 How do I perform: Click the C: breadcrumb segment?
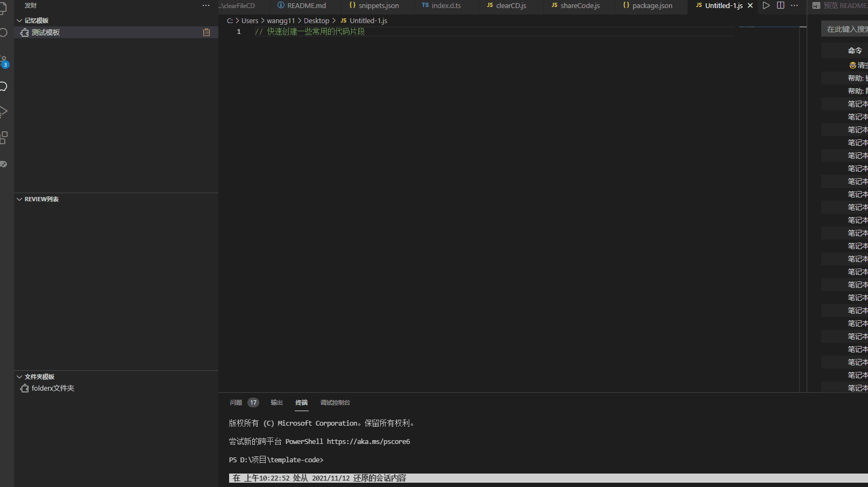pos(230,20)
